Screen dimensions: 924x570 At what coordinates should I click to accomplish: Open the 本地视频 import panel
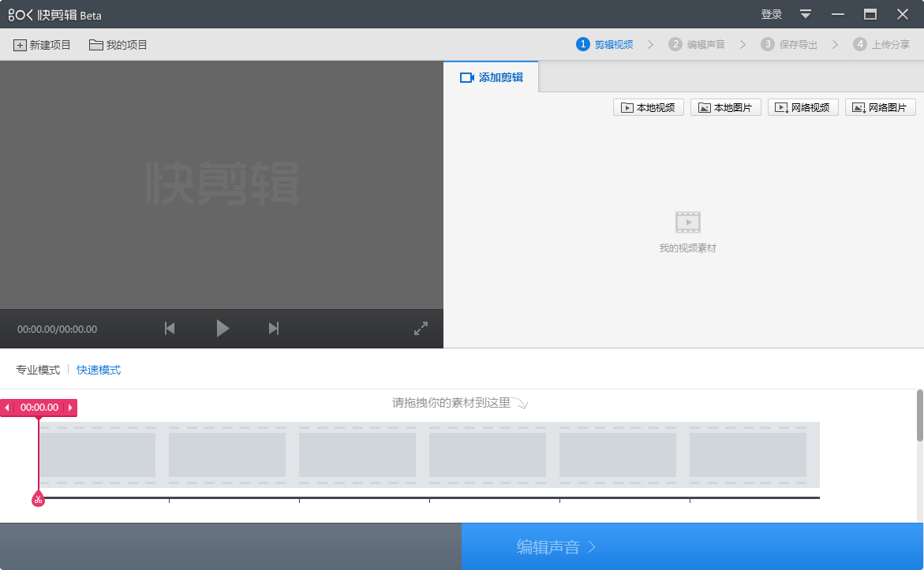tap(648, 107)
